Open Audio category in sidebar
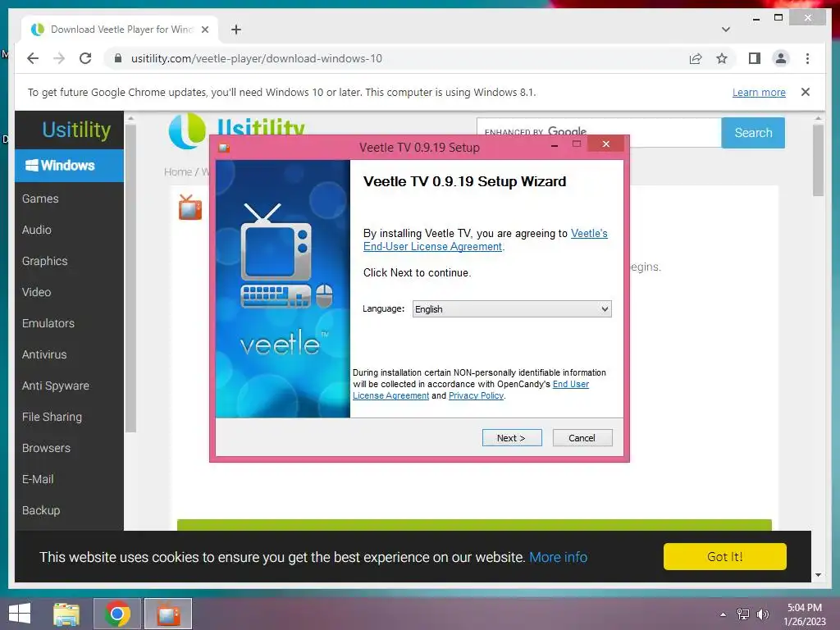 (36, 230)
